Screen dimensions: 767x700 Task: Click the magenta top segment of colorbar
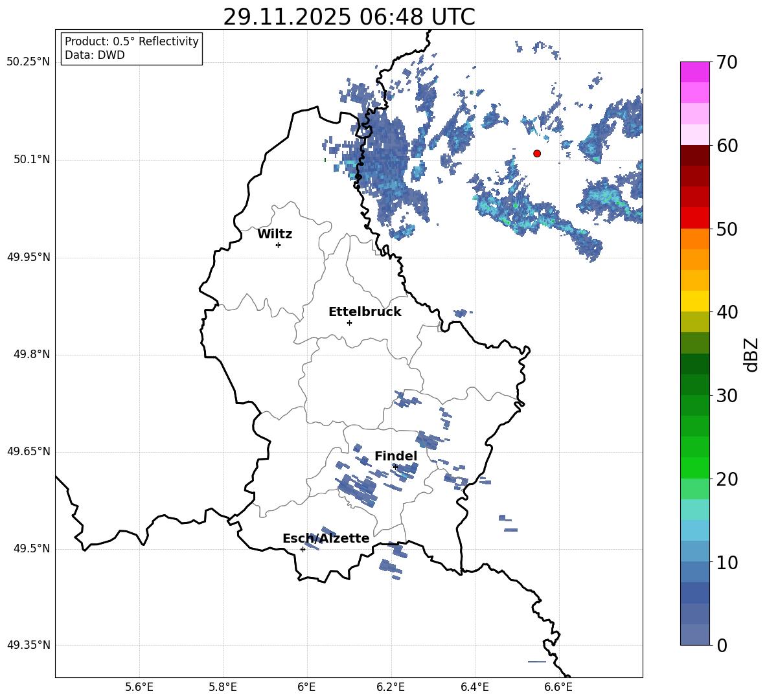pos(695,73)
